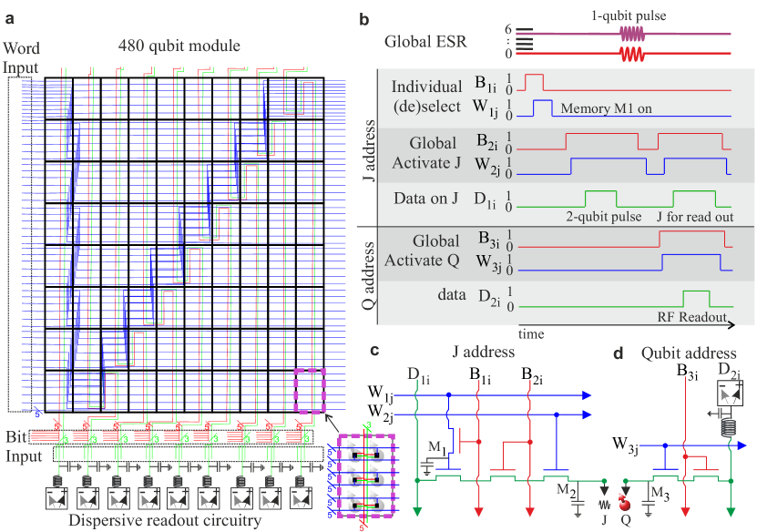Click the red B1i pulse in timing diagram
Screen dimensions: 757x532
[x=534, y=82]
